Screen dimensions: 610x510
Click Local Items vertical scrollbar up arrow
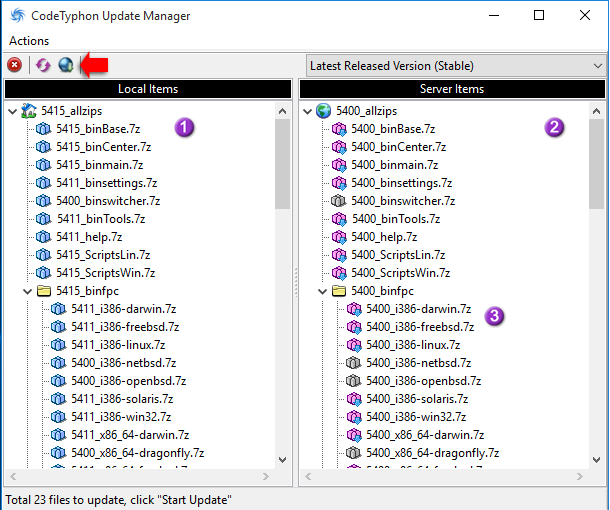tap(283, 111)
